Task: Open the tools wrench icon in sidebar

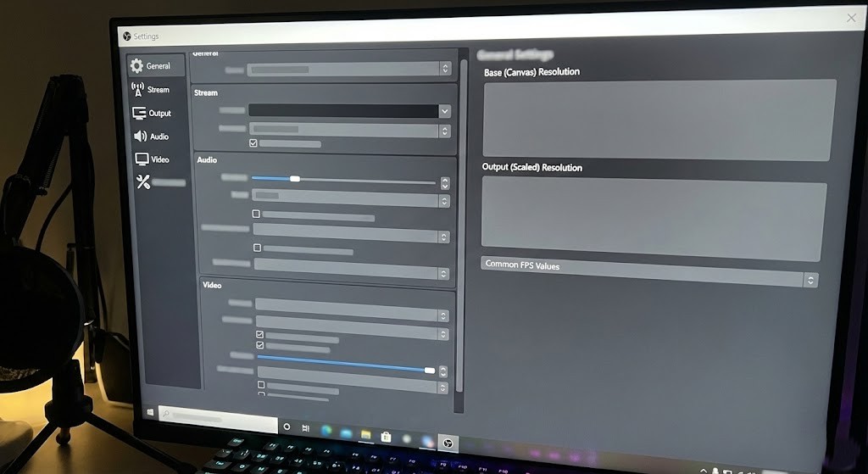Action: [143, 181]
